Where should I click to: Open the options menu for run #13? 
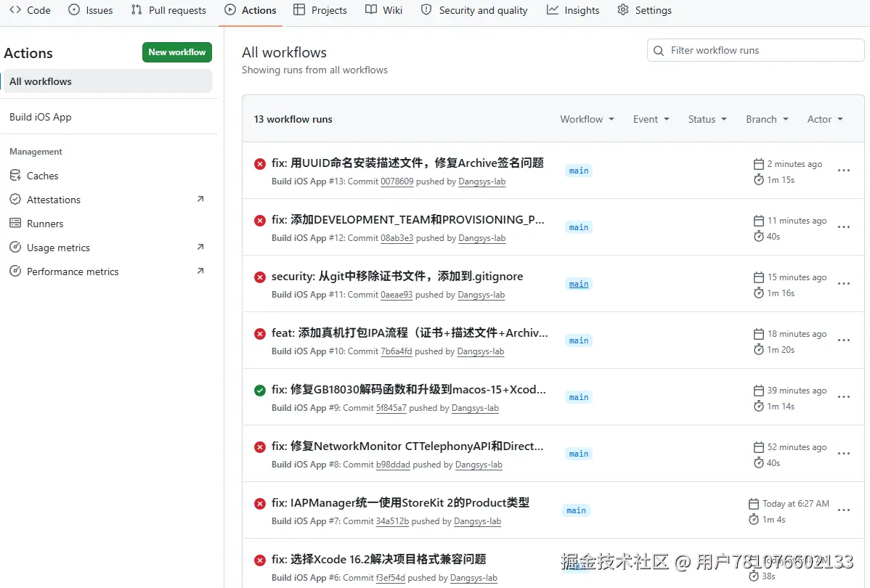[843, 171]
